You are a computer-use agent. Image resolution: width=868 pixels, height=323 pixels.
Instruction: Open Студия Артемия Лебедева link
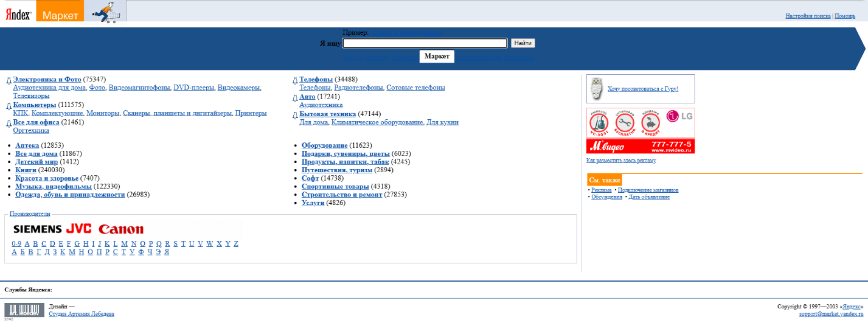tap(81, 314)
